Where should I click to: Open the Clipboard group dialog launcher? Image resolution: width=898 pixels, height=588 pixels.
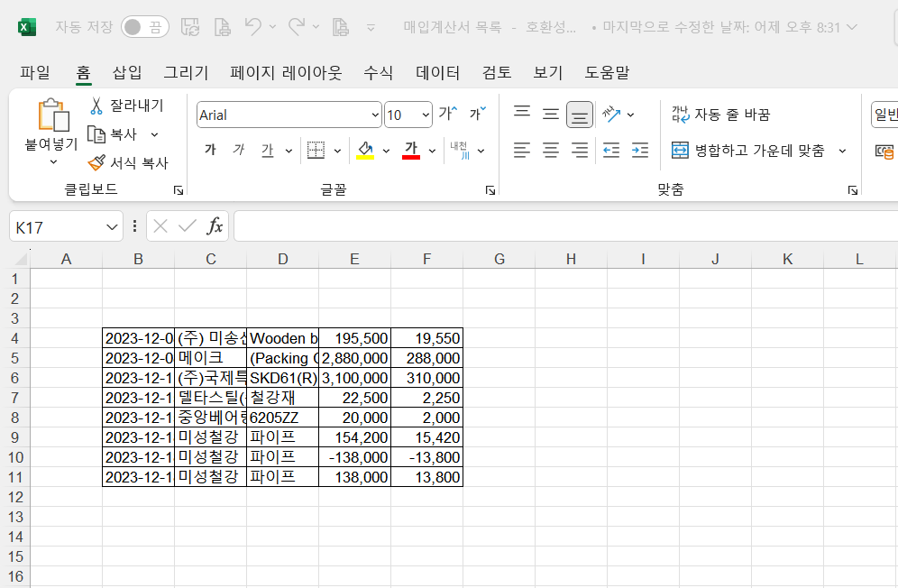(x=179, y=190)
